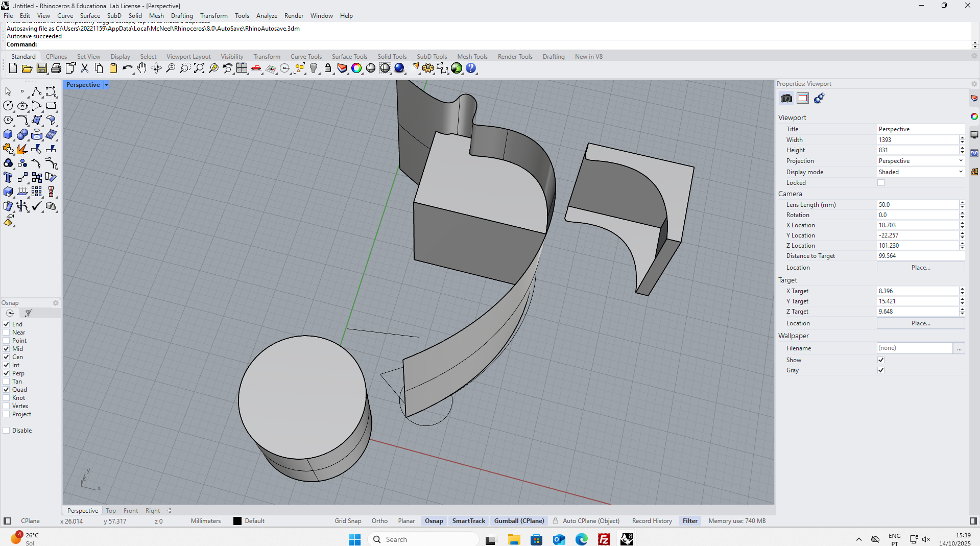Click the Zoom Extents icon
This screenshot has width=980, height=546.
[x=199, y=68]
